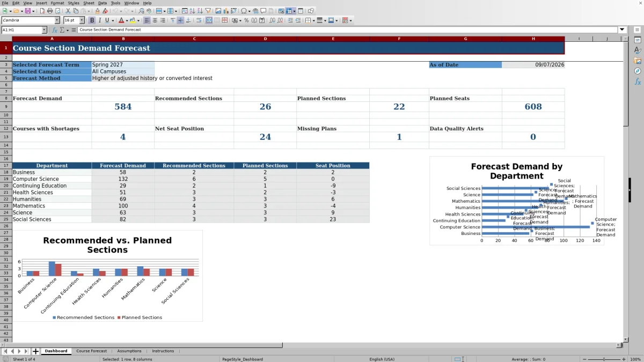This screenshot has width=644, height=362.
Task: Switch to the Course Forecast sheet tab
Action: (x=91, y=351)
